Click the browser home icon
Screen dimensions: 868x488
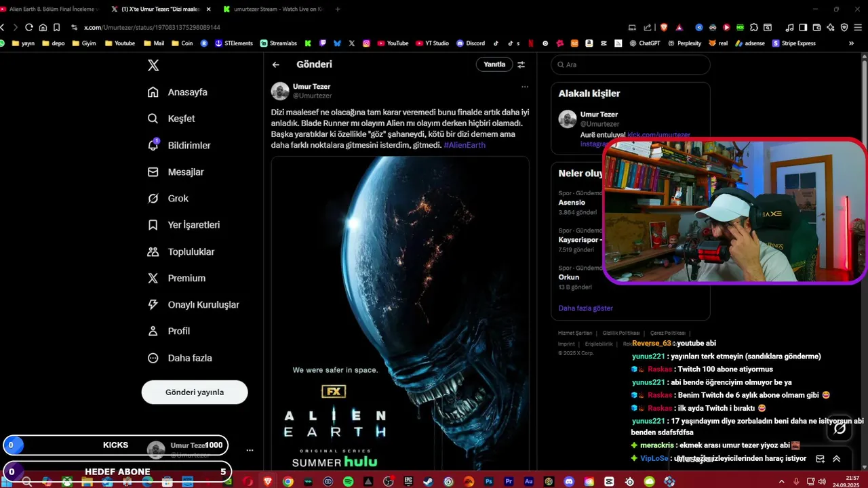(43, 27)
